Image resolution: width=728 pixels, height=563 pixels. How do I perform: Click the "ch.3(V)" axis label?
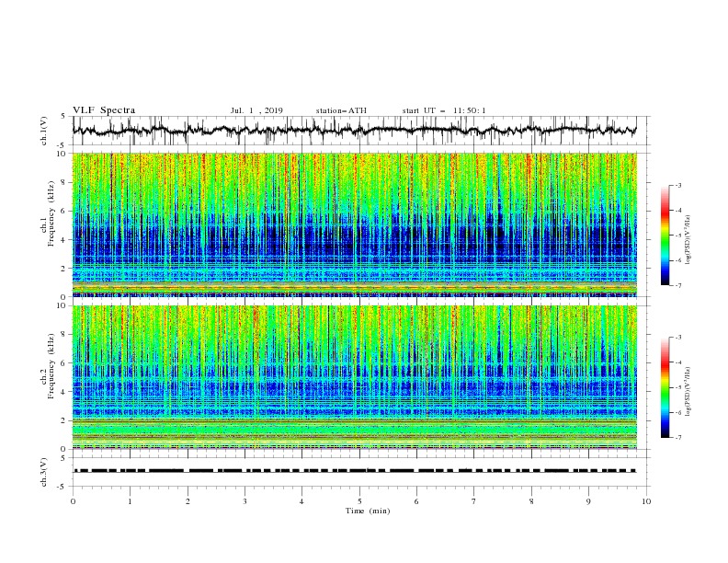pos(44,472)
